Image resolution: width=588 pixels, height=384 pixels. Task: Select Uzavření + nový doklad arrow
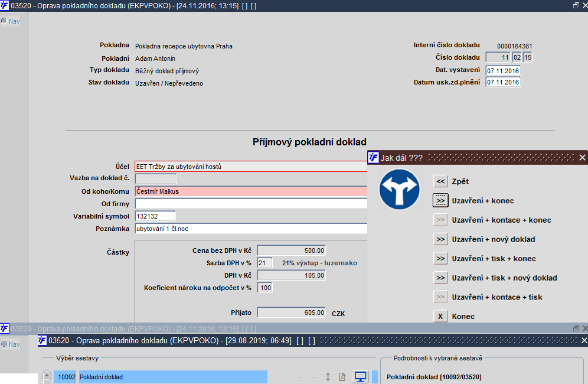tap(440, 239)
